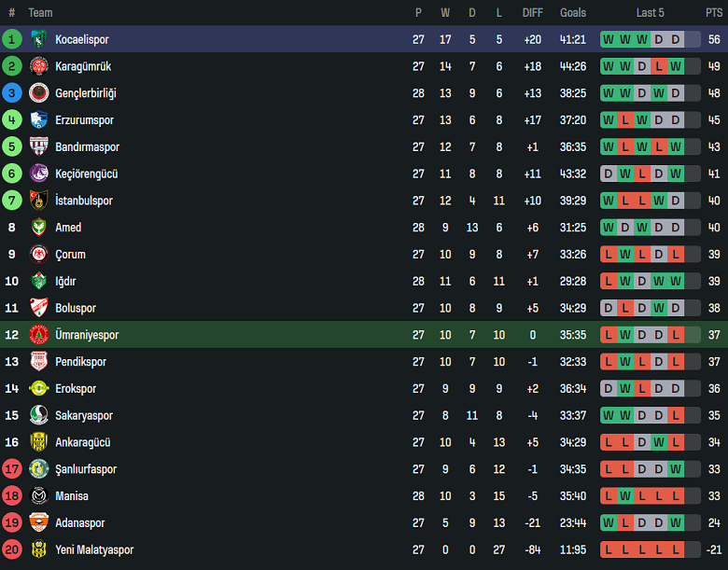Click the Adanaspor club crest icon
Viewport: 728px width, 570px height.
pyautogui.click(x=38, y=522)
